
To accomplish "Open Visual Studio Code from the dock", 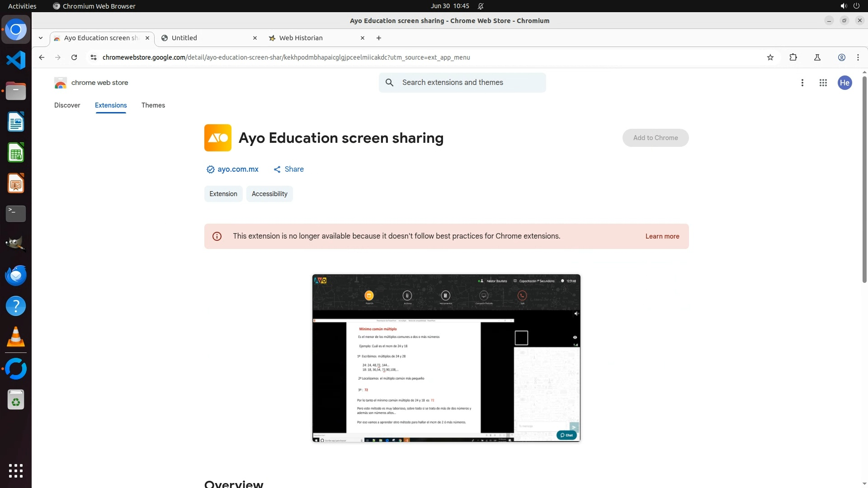I will coord(16,60).
